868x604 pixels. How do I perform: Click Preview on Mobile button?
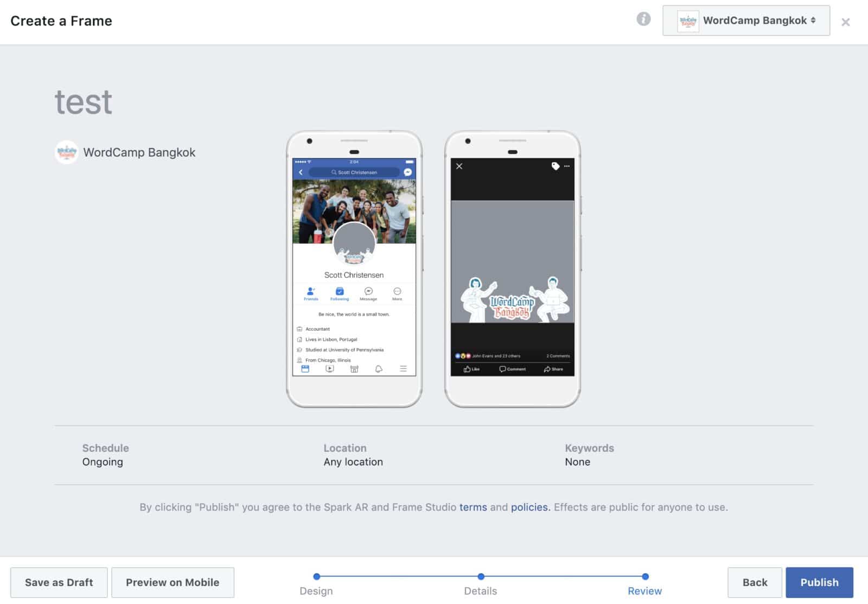173,582
